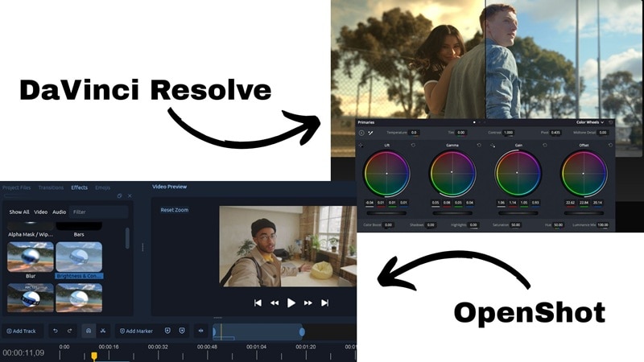Switch to the Transitions tab
This screenshot has width=644, height=362.
(51, 187)
